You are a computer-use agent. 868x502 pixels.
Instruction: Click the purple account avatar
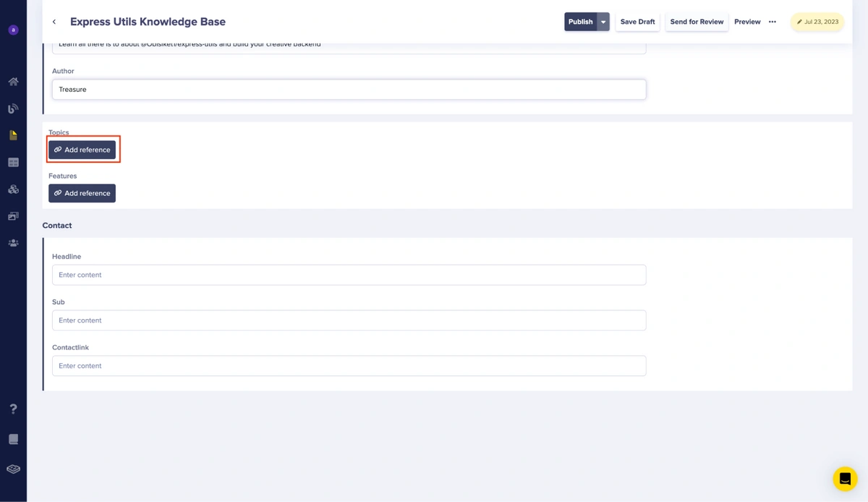point(13,30)
